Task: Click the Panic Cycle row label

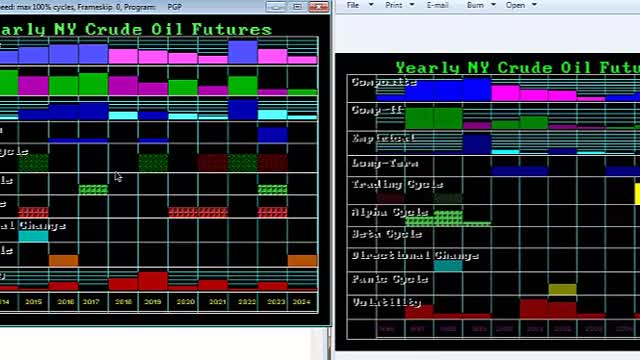Action: click(x=390, y=279)
